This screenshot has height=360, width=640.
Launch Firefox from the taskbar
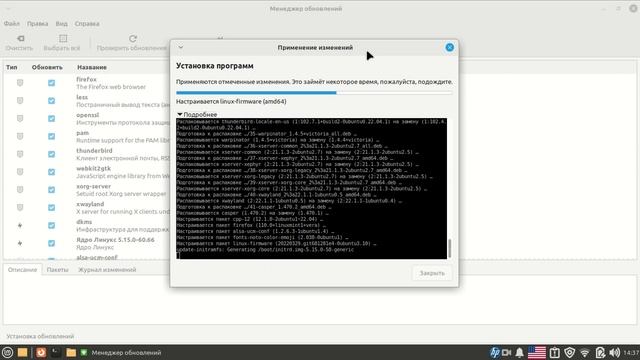pyautogui.click(x=41, y=352)
